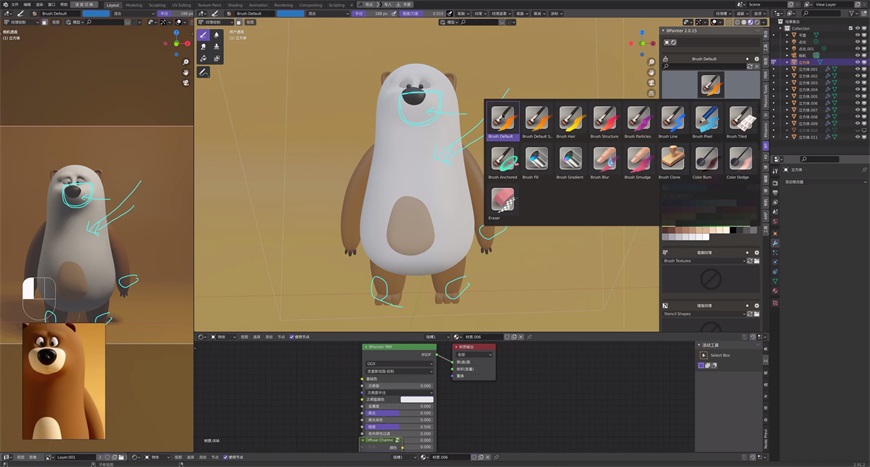The width and height of the screenshot is (870, 467).
Task: Switch to the Sculpting workspace tab
Action: coord(157,5)
